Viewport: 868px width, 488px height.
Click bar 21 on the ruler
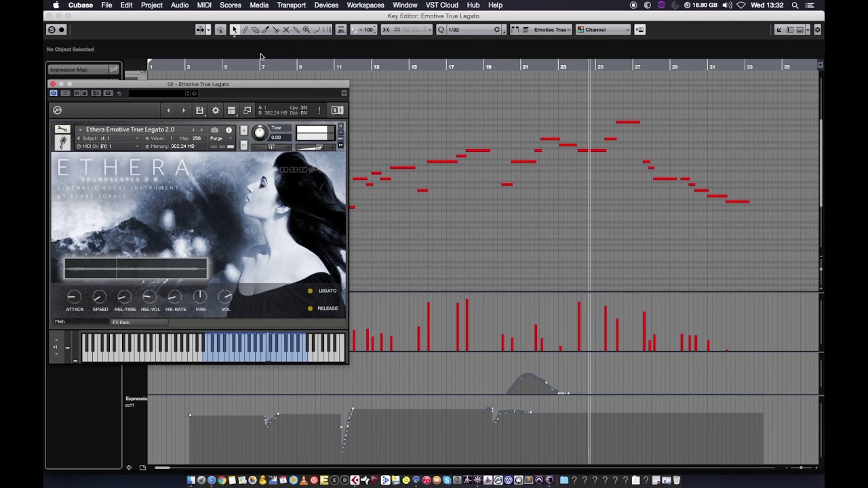point(525,66)
